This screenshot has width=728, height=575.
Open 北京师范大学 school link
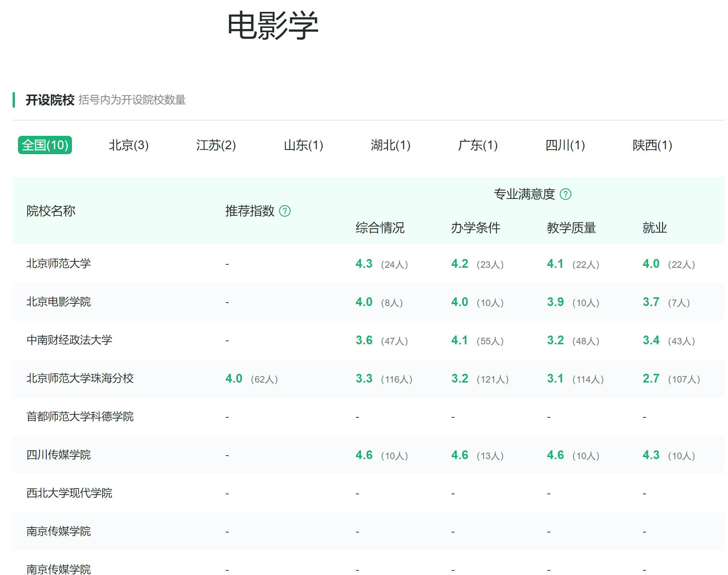pos(59,264)
